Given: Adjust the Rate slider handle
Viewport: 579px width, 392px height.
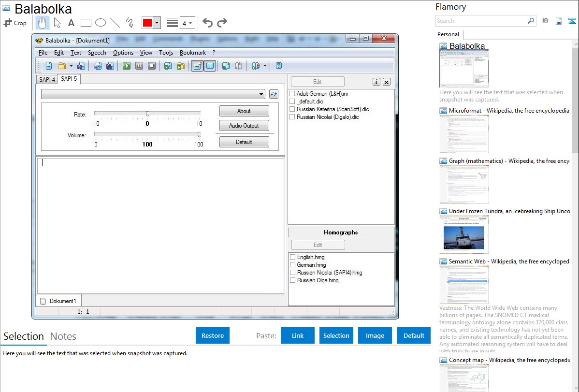Looking at the screenshot, I should coord(147,114).
